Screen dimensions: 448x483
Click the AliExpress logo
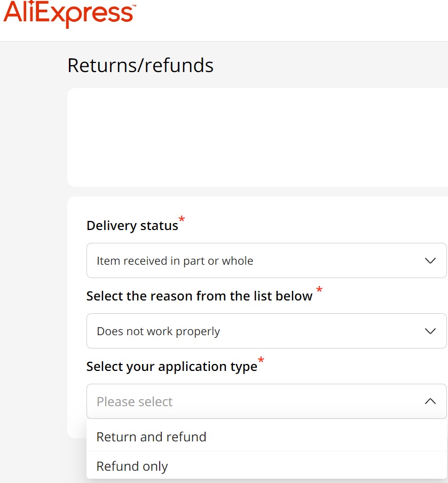tap(69, 14)
